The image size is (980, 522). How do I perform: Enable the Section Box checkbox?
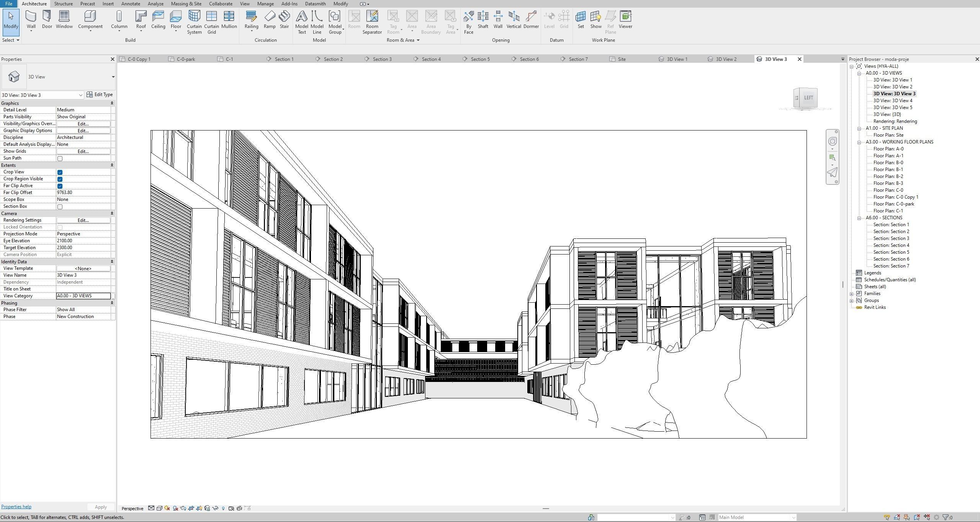(60, 207)
